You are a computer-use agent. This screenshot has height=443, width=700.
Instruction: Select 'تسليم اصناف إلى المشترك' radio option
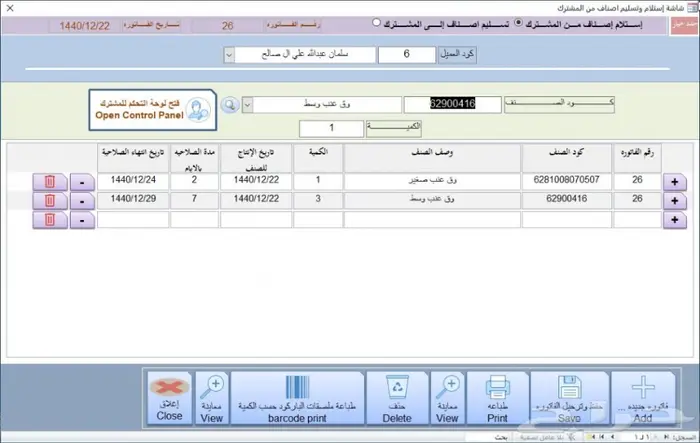(x=376, y=22)
